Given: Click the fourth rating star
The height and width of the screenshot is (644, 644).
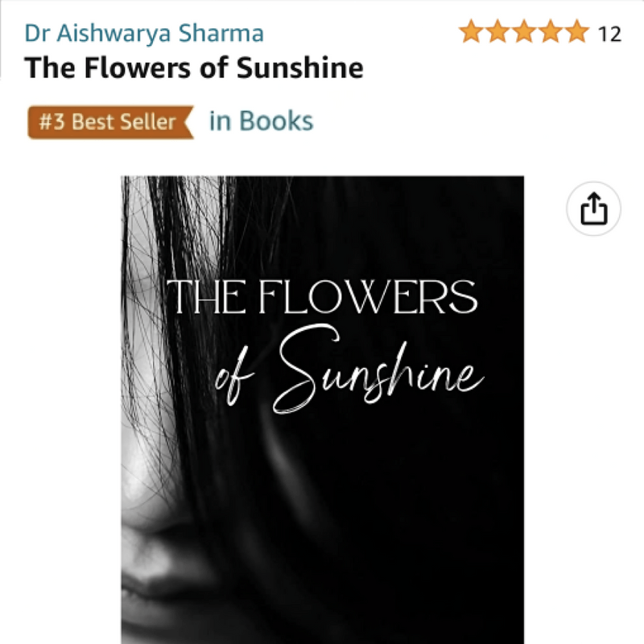Looking at the screenshot, I should tap(551, 33).
